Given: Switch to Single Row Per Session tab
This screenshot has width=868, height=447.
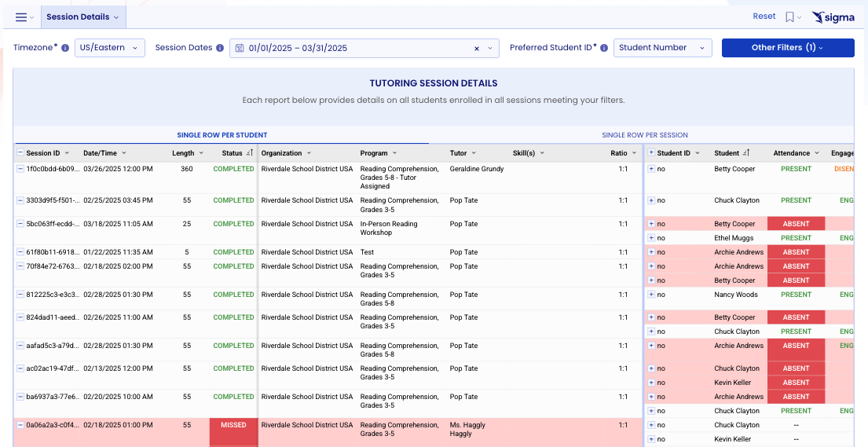Looking at the screenshot, I should 644,135.
